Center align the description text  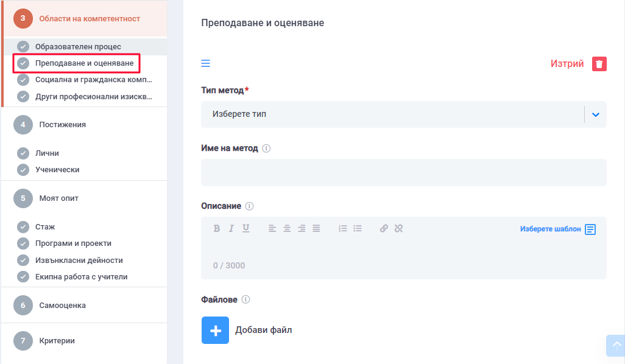[287, 229]
